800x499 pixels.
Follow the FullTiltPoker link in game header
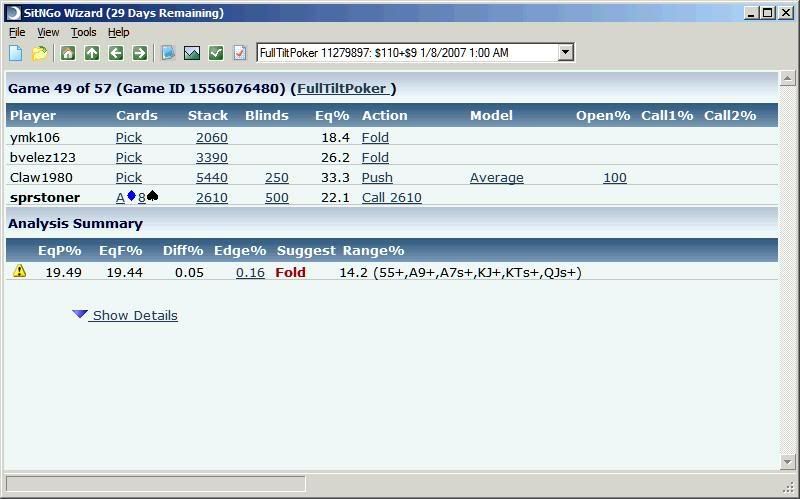[343, 89]
